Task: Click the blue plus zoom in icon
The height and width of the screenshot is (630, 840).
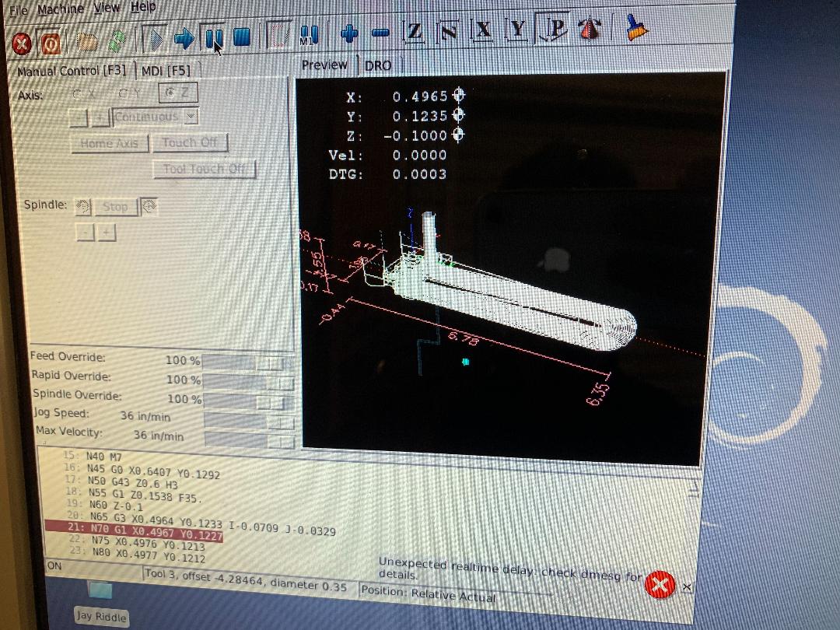Action: pos(349,33)
